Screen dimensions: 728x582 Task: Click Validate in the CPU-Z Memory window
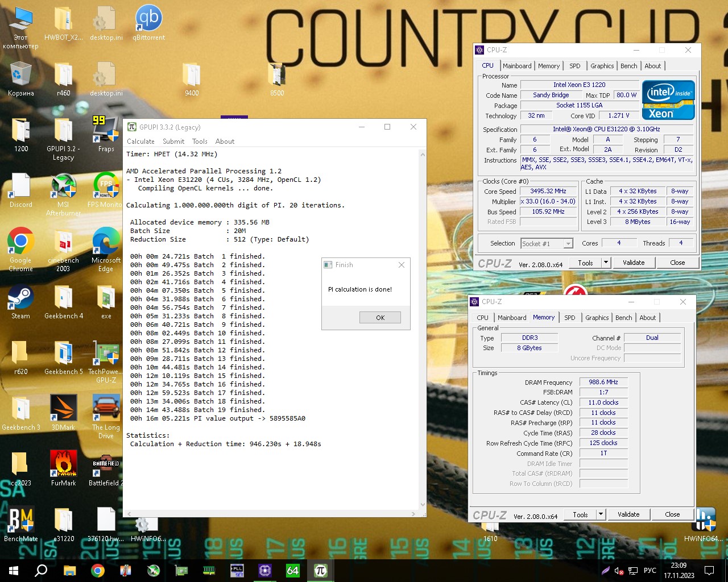tap(628, 514)
